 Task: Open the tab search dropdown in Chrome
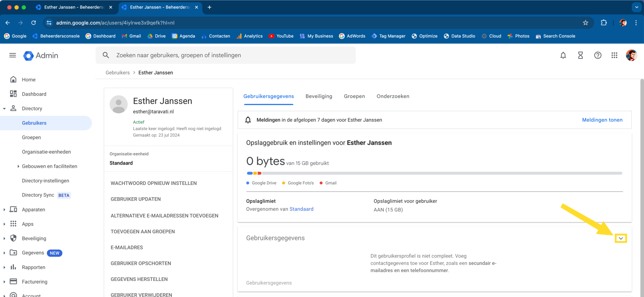pos(637,7)
